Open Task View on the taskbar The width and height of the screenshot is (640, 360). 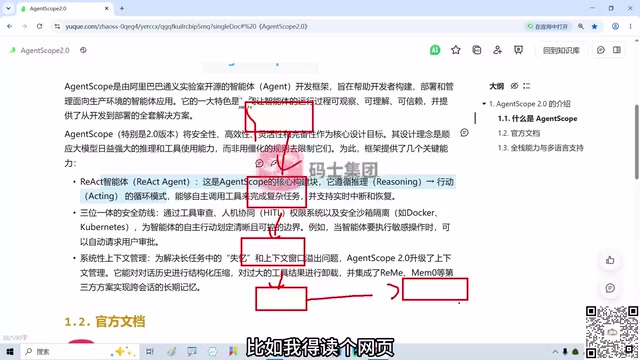[x=150, y=351]
